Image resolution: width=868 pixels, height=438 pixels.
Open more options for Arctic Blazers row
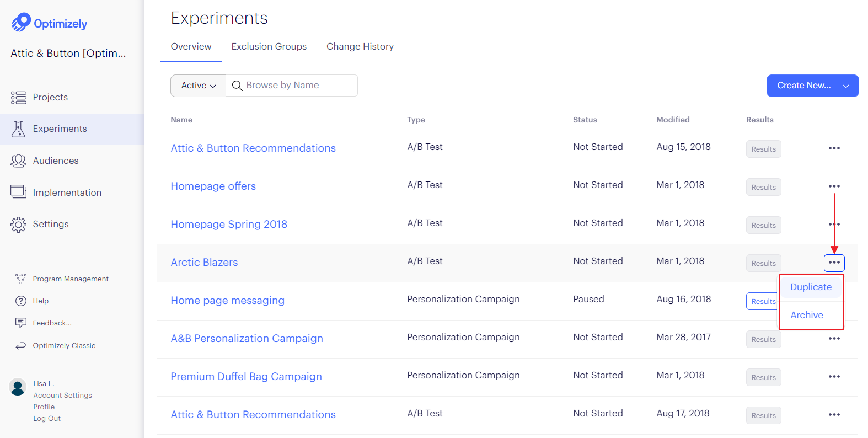point(834,263)
